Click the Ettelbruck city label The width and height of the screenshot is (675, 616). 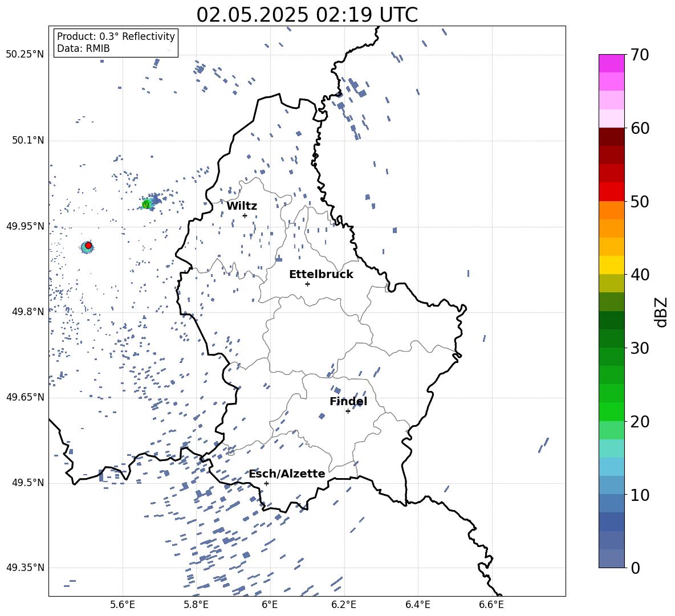321,274
